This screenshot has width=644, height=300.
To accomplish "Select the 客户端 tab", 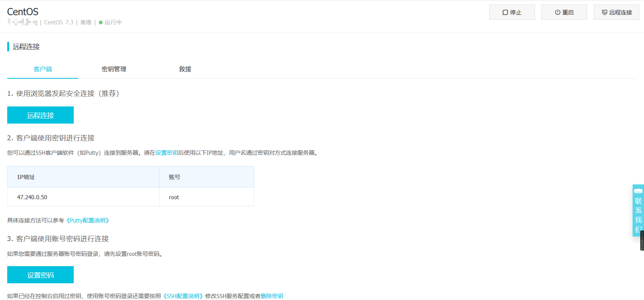I will click(x=43, y=69).
